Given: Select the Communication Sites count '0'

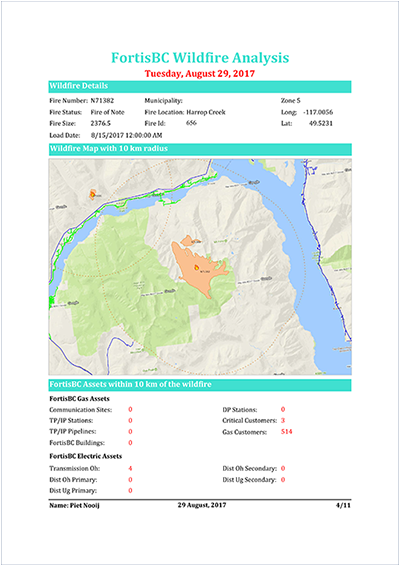Looking at the screenshot, I should pos(130,409).
